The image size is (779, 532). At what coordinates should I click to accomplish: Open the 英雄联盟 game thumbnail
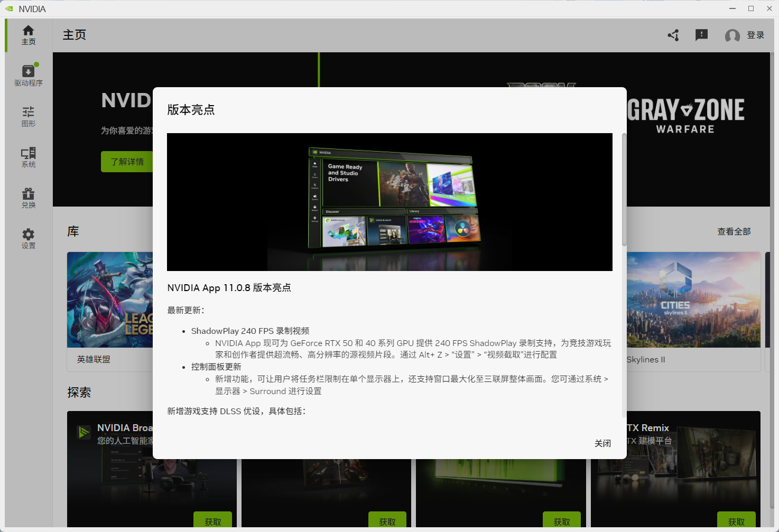pos(110,300)
